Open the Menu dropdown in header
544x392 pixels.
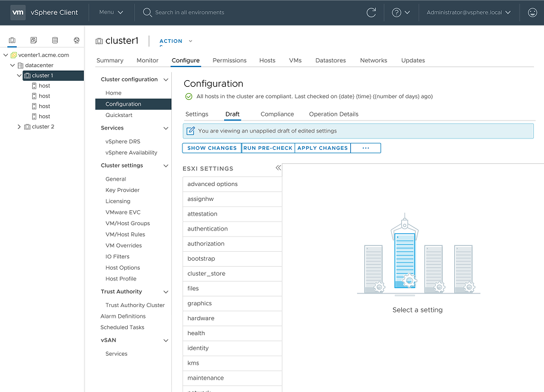(x=111, y=12)
